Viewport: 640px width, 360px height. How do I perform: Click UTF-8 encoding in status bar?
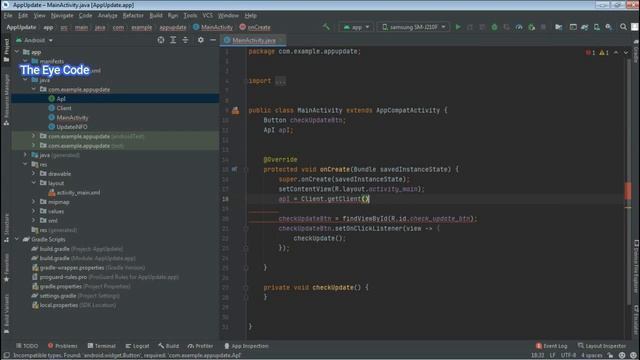tap(568, 356)
